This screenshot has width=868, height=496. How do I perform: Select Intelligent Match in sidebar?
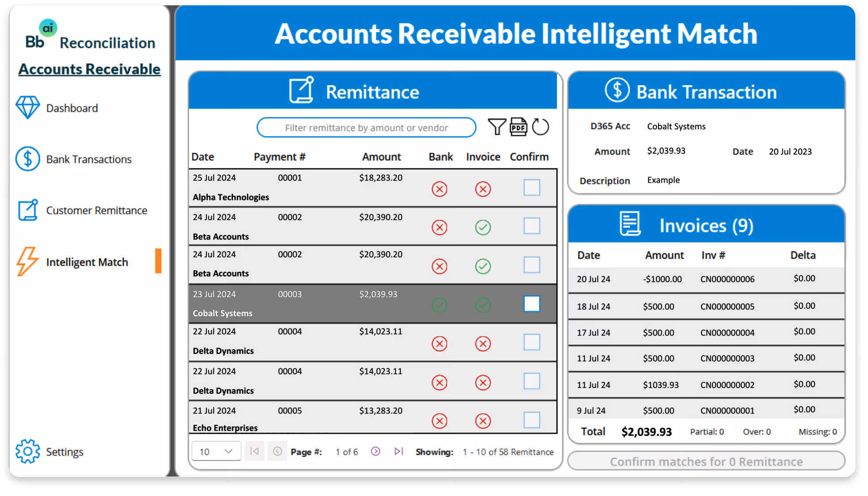click(x=87, y=262)
